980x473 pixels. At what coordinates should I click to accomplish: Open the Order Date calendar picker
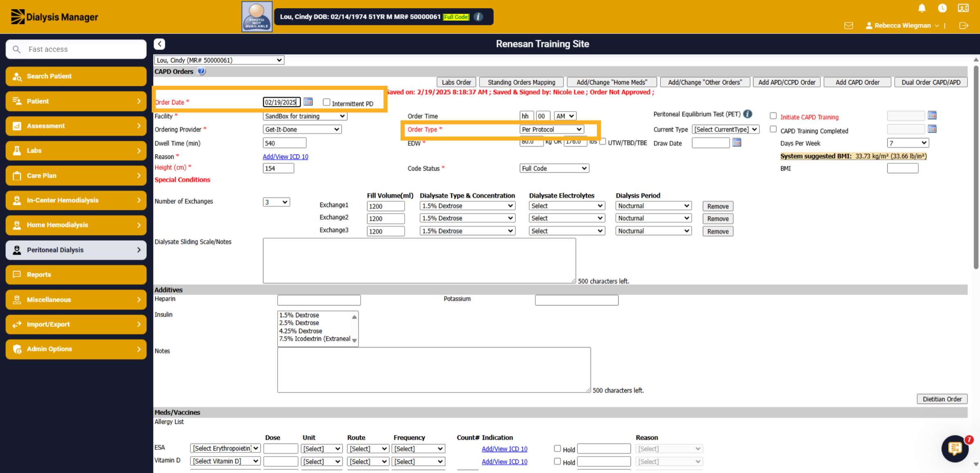pos(308,102)
